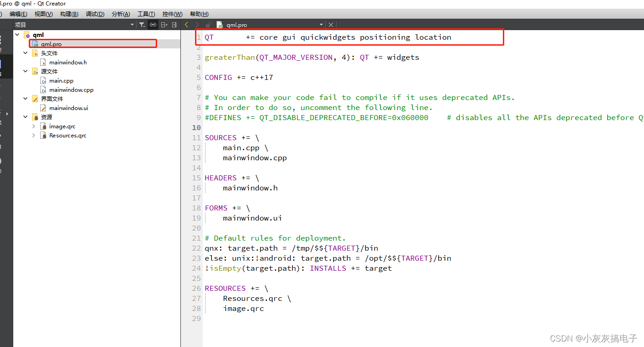Select qml.pro in the project tree

pos(51,44)
